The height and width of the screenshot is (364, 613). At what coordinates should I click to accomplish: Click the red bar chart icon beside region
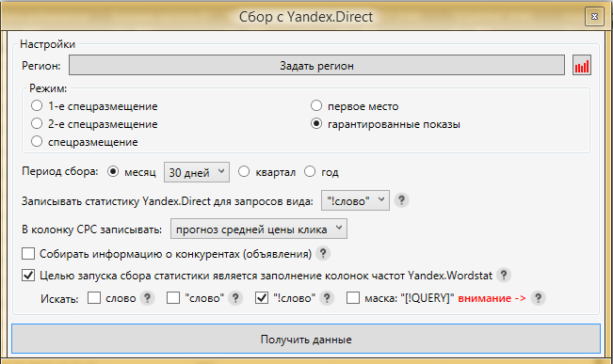click(581, 65)
